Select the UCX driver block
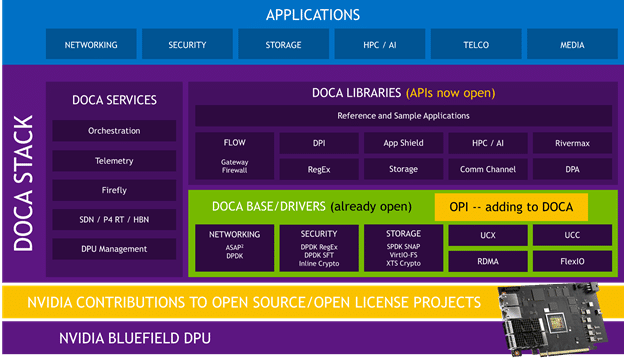624x360 pixels. [488, 235]
